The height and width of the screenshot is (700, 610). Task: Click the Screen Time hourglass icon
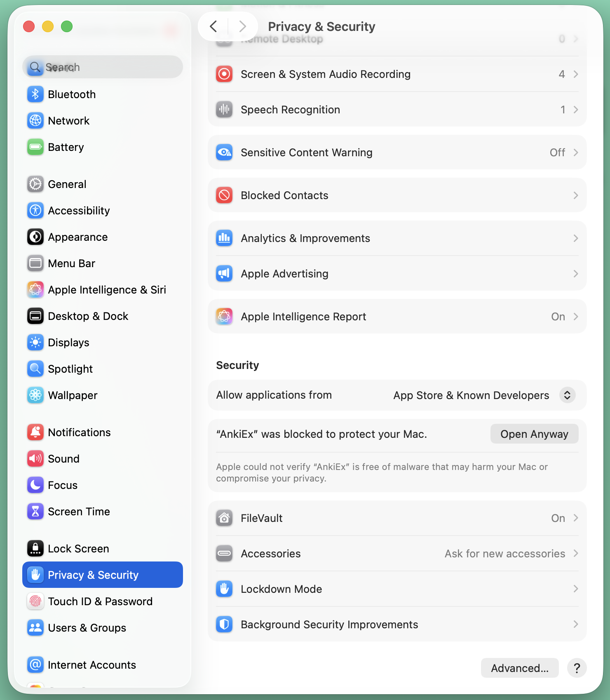click(x=35, y=512)
